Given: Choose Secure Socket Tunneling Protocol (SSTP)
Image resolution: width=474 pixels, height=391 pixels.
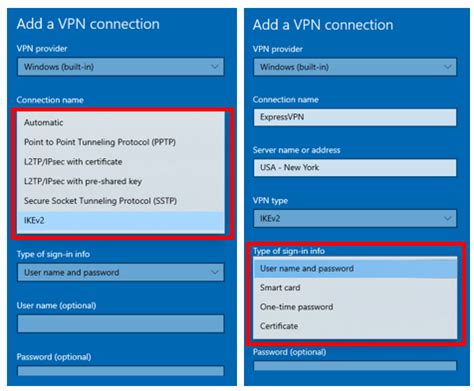Looking at the screenshot, I should (121, 201).
